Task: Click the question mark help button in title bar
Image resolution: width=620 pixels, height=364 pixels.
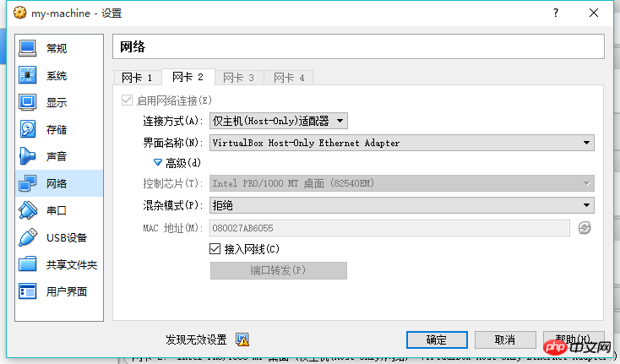Action: 556,13
